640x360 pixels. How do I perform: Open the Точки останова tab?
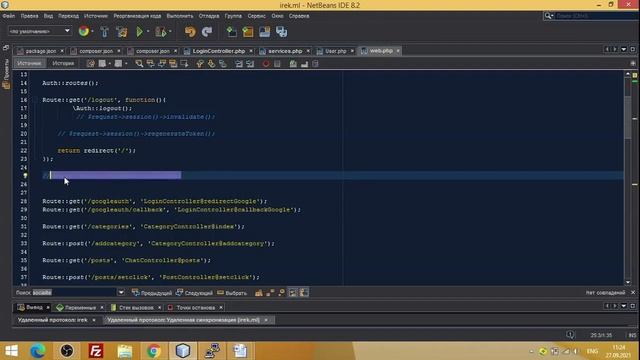(196, 307)
